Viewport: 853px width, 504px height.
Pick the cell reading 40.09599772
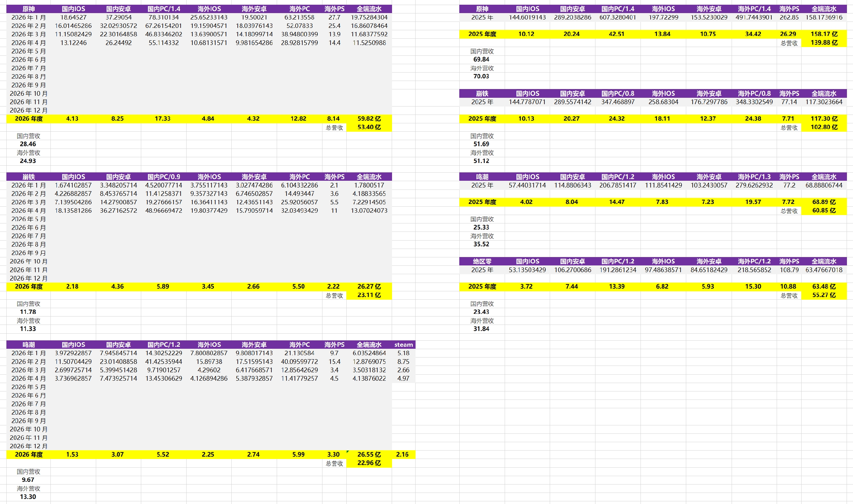point(299,362)
